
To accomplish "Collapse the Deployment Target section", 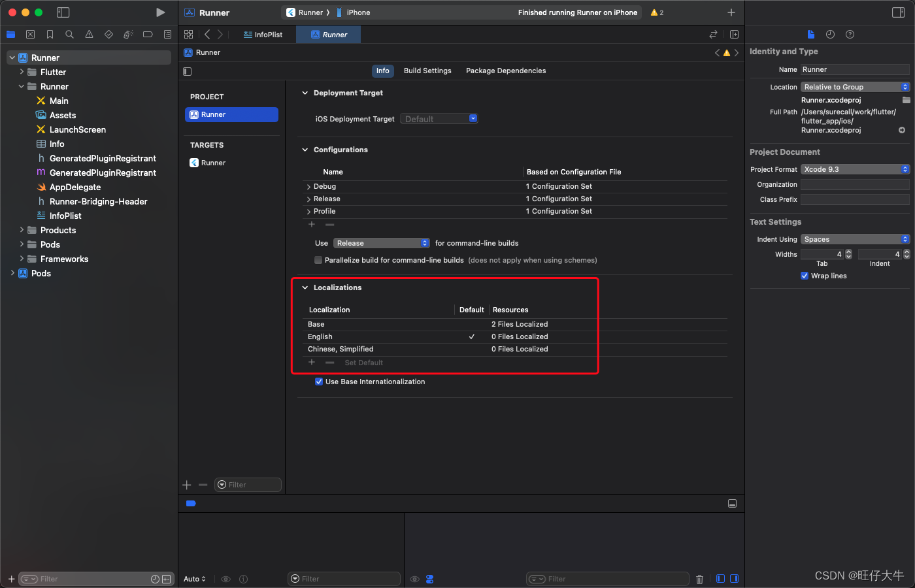I will (x=305, y=93).
